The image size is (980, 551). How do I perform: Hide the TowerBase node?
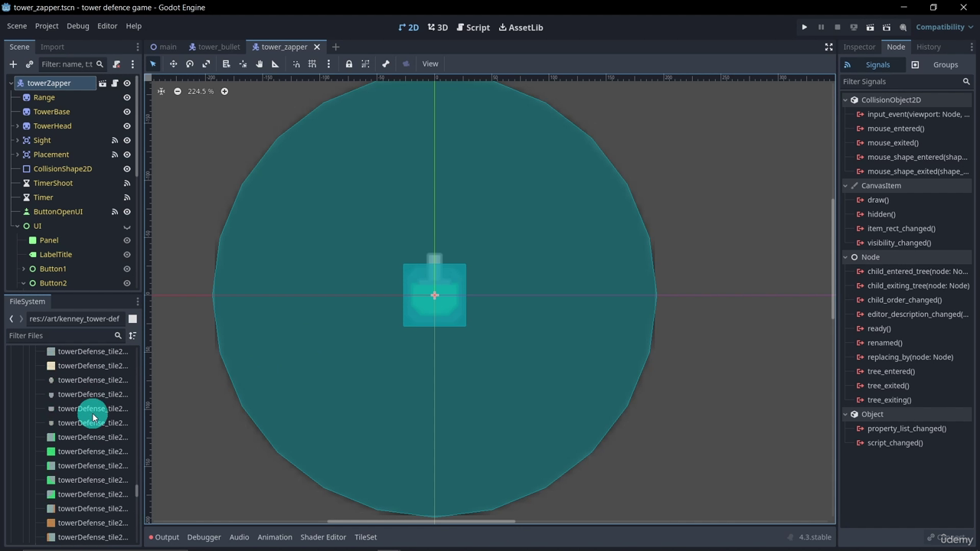point(127,112)
